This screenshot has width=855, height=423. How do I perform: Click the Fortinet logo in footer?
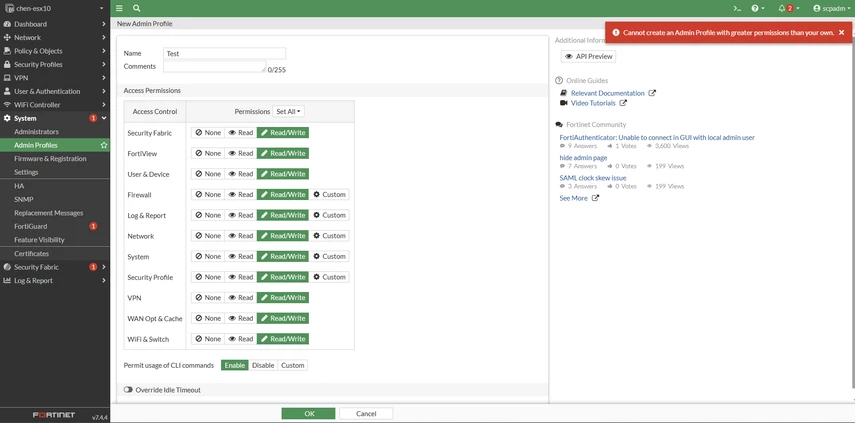[x=53, y=415]
